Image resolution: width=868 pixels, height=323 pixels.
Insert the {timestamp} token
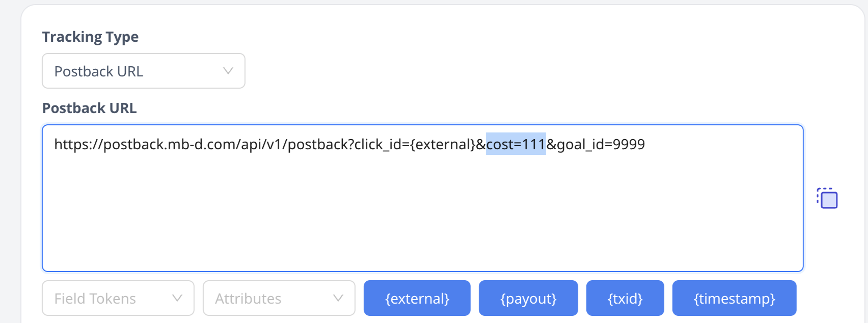click(734, 298)
